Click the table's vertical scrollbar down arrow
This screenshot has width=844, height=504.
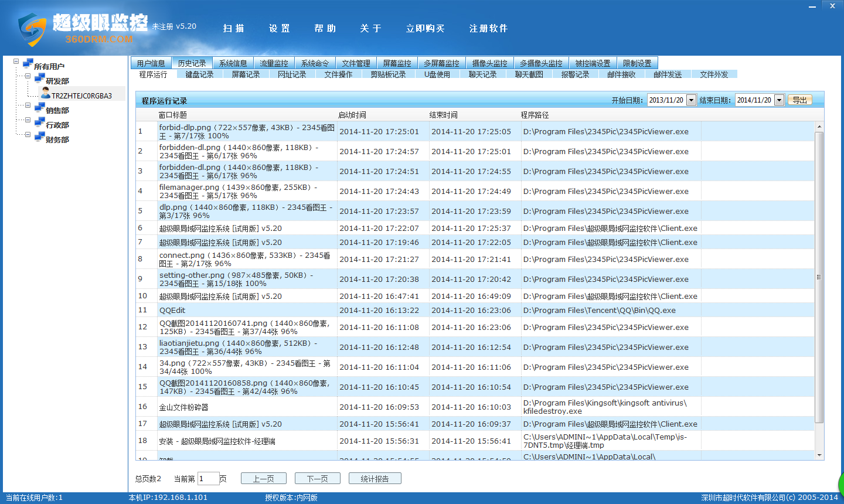click(x=819, y=455)
